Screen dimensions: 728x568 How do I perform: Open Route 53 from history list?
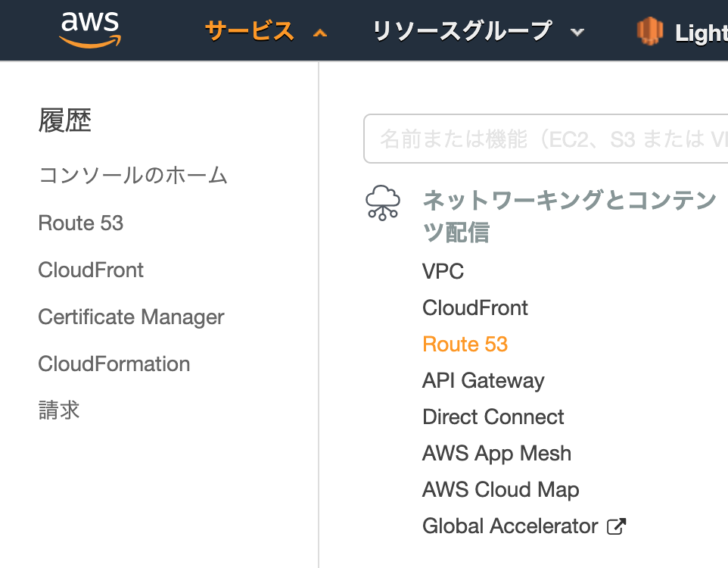point(81,223)
